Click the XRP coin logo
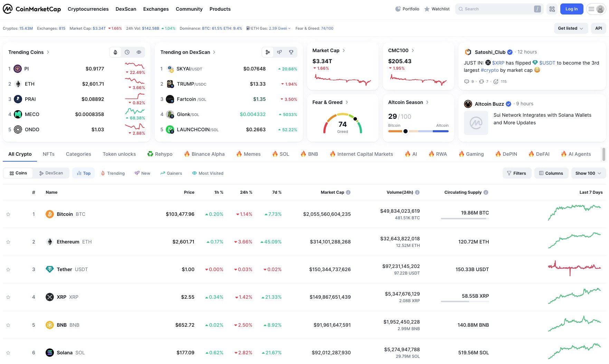The image size is (609, 364). click(50, 297)
